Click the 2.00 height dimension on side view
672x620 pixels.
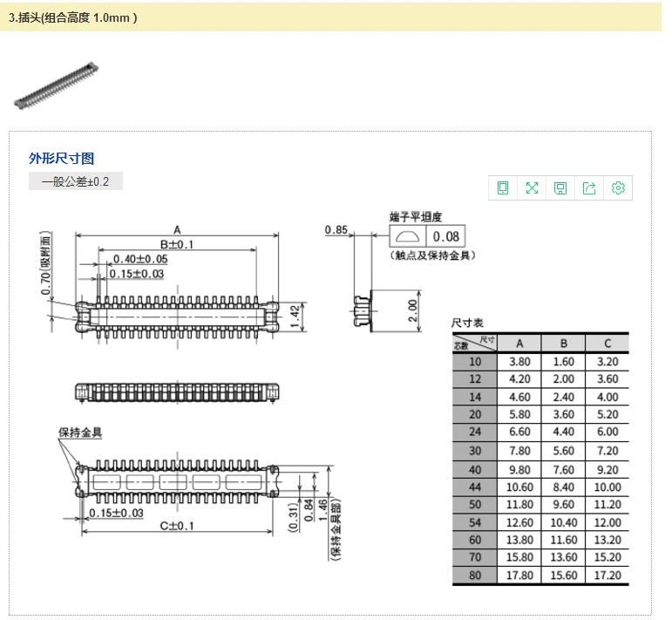413,310
